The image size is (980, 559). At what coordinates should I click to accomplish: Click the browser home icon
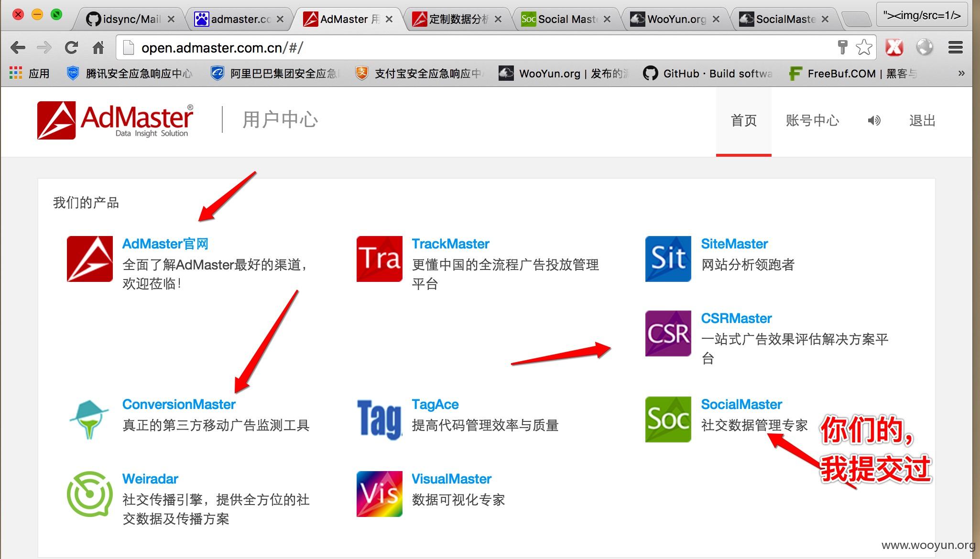coord(98,47)
